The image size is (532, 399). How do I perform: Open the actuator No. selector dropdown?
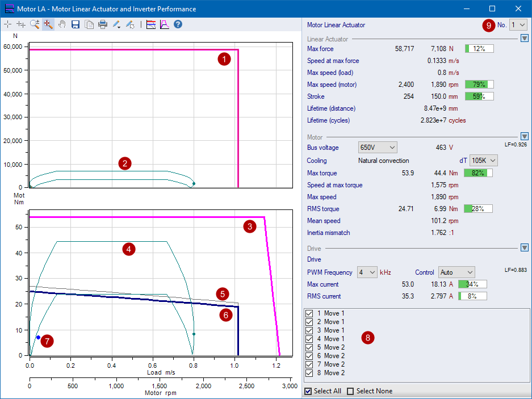(x=518, y=25)
